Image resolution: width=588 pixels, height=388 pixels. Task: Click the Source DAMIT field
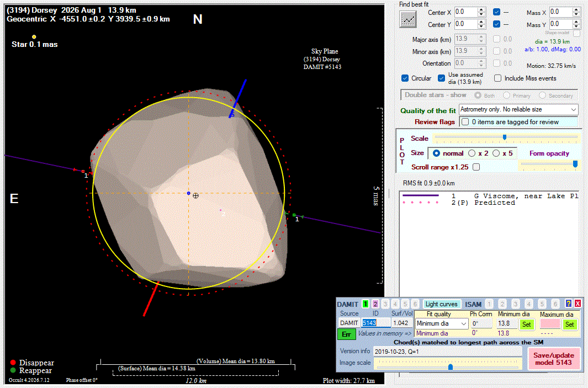click(349, 323)
